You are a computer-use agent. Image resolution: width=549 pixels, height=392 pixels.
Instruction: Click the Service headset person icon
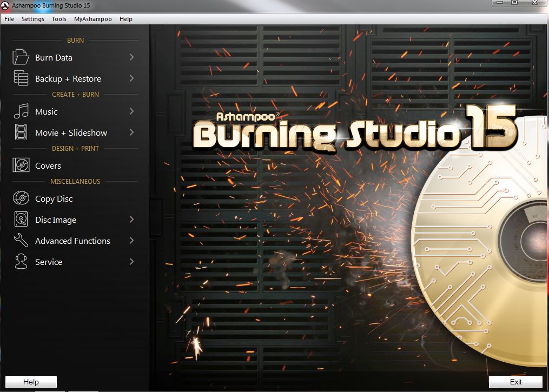pyautogui.click(x=21, y=261)
